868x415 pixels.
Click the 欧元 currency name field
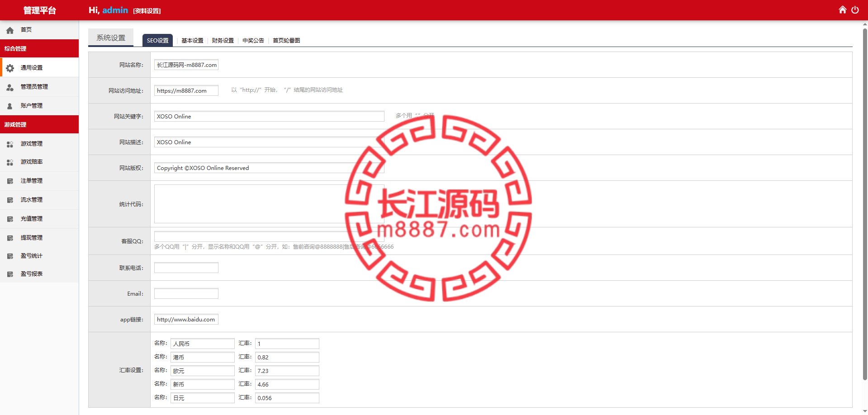point(203,371)
